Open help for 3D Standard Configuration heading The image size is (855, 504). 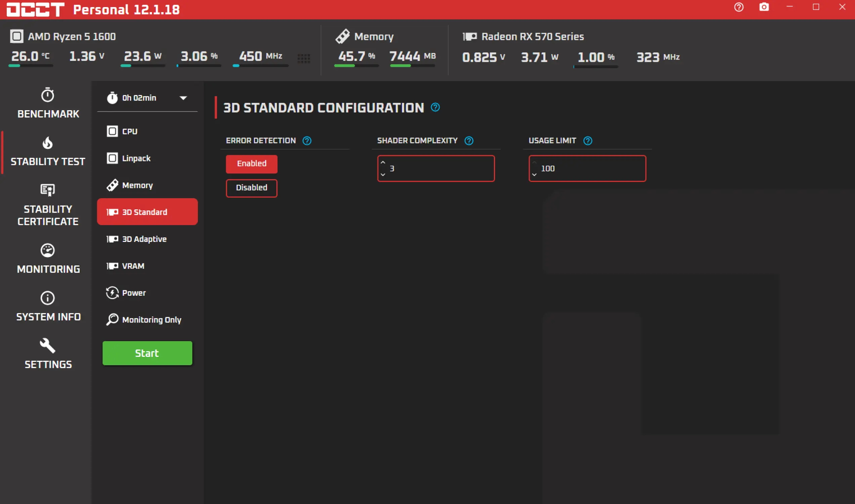coord(435,108)
